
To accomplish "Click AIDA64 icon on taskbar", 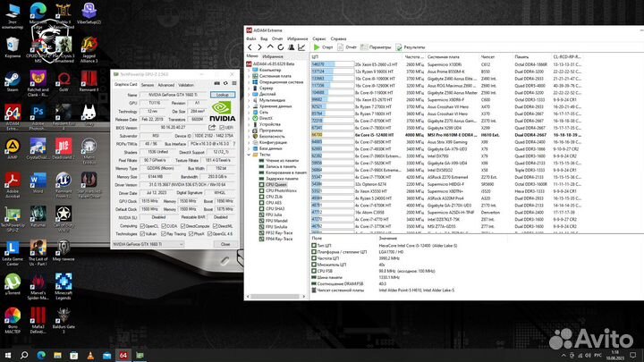I will coord(123,355).
